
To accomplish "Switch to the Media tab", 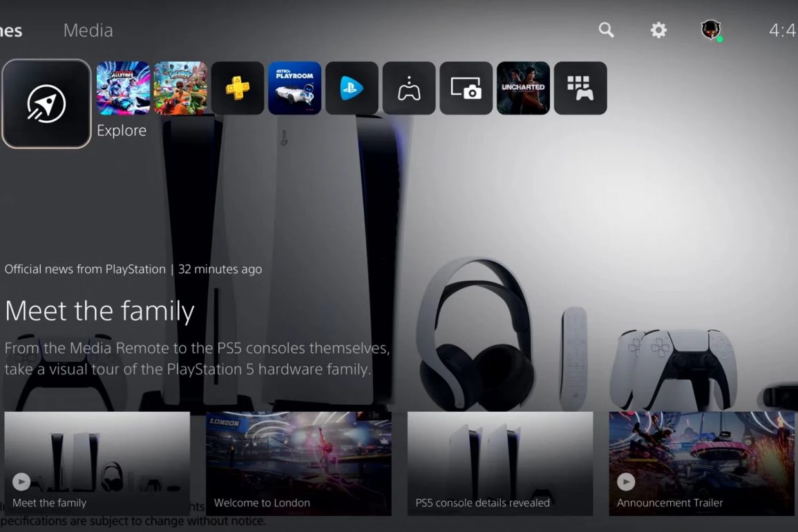I will point(88,30).
